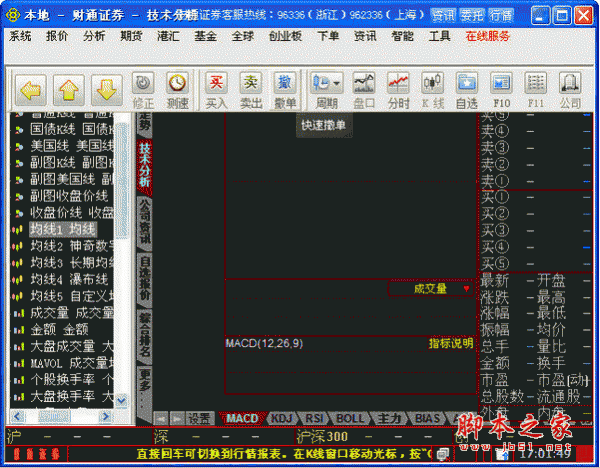
Task: Click 行情 button in title bar
Action: tap(501, 16)
